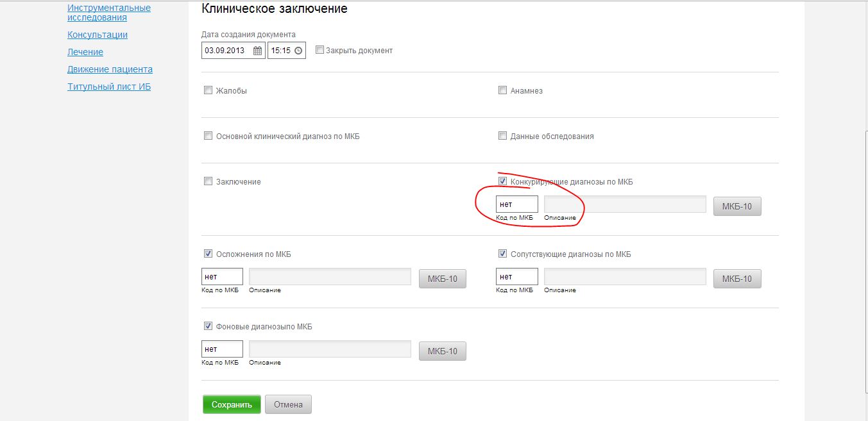Uncheck Осложнения по МКБ checkbox
Image resolution: width=868 pixels, height=421 pixels.
pos(208,254)
